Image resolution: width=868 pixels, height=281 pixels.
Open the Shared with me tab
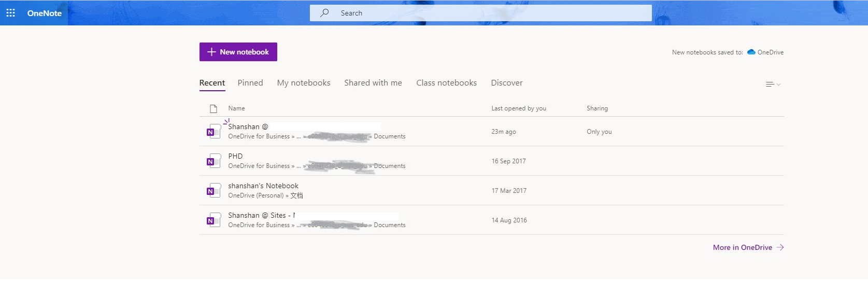tap(373, 83)
